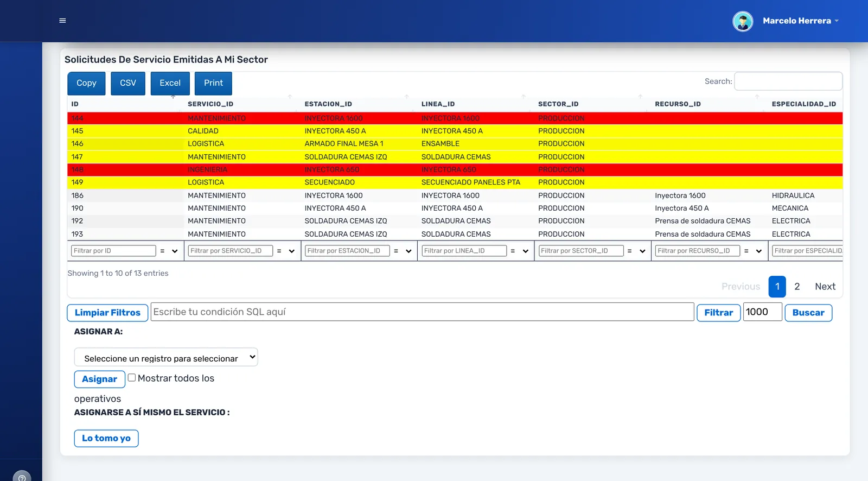Image resolution: width=868 pixels, height=481 pixels.
Task: Select page 1 in pagination
Action: click(777, 287)
